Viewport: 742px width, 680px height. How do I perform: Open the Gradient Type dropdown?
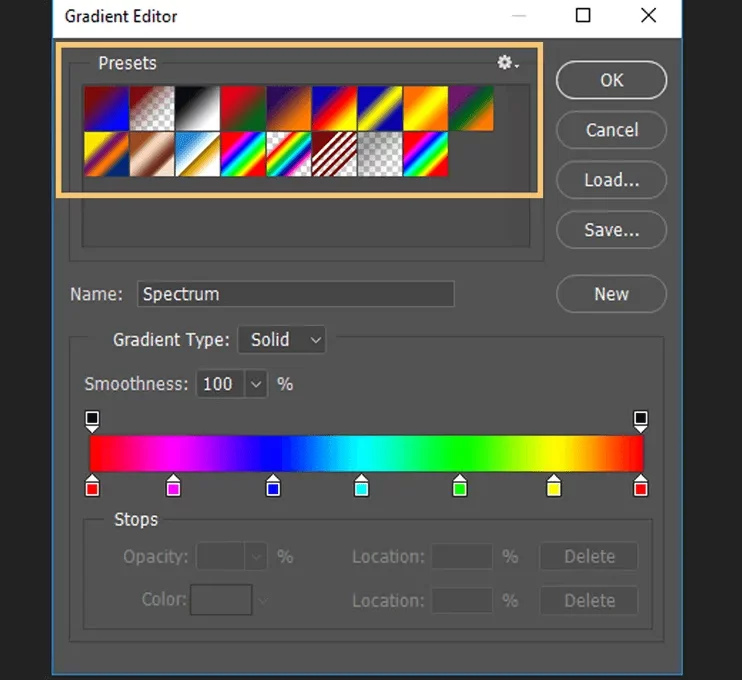(x=282, y=339)
